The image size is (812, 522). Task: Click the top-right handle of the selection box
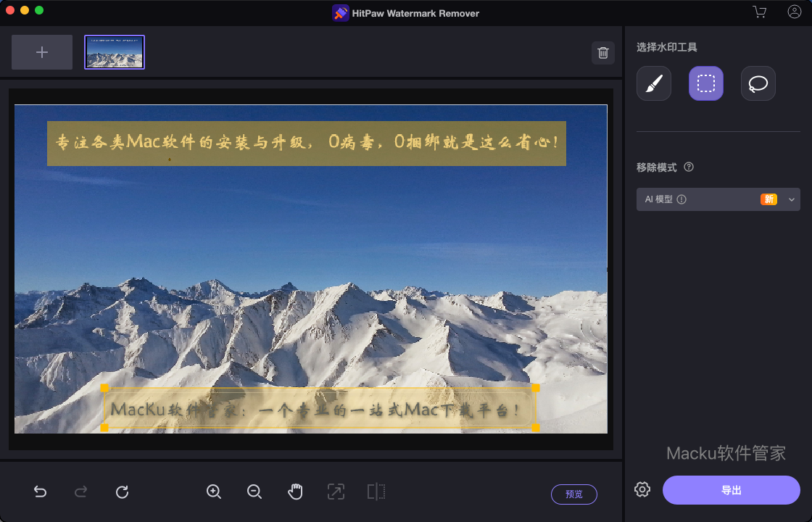[536, 388]
